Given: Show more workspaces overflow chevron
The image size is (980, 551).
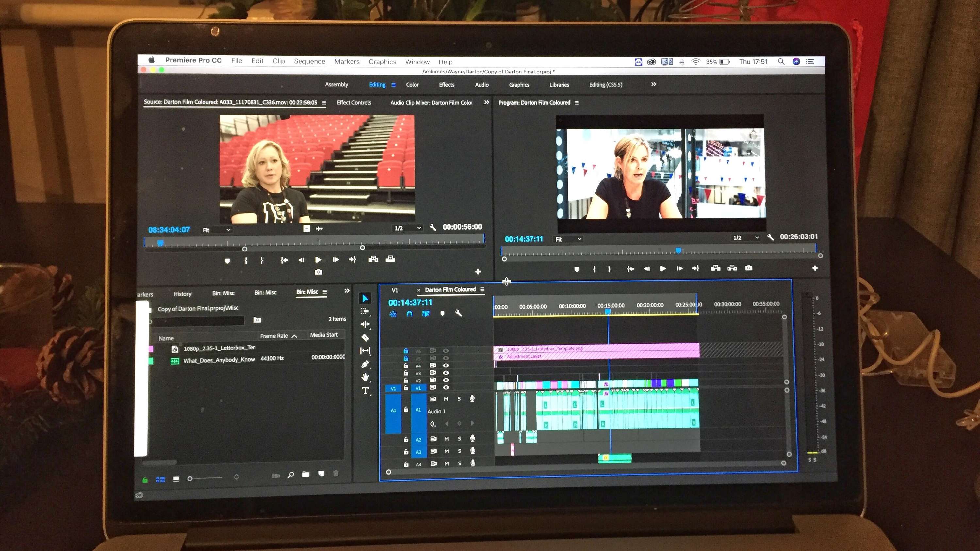Looking at the screenshot, I should click(x=654, y=84).
